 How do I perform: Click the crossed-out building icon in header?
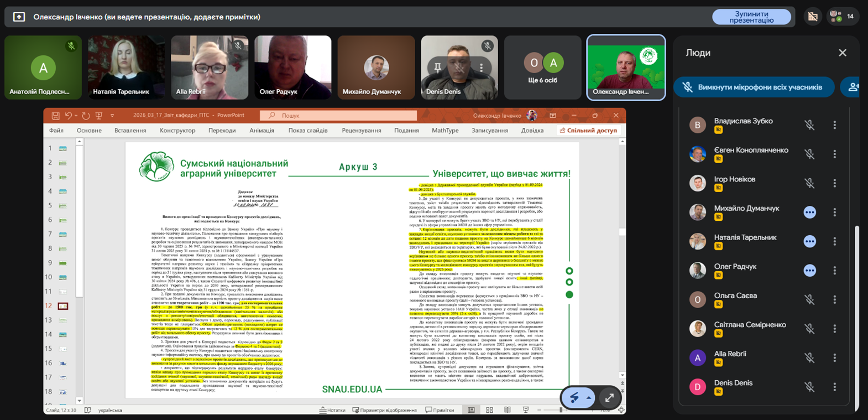[x=812, y=17]
